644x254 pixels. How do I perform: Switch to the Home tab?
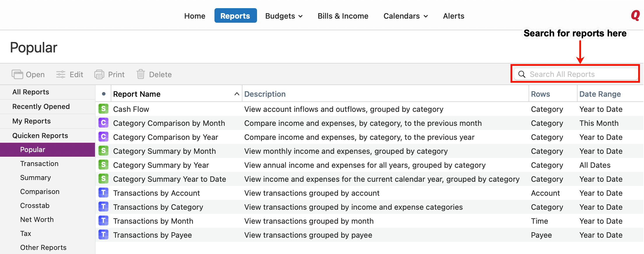coord(195,16)
